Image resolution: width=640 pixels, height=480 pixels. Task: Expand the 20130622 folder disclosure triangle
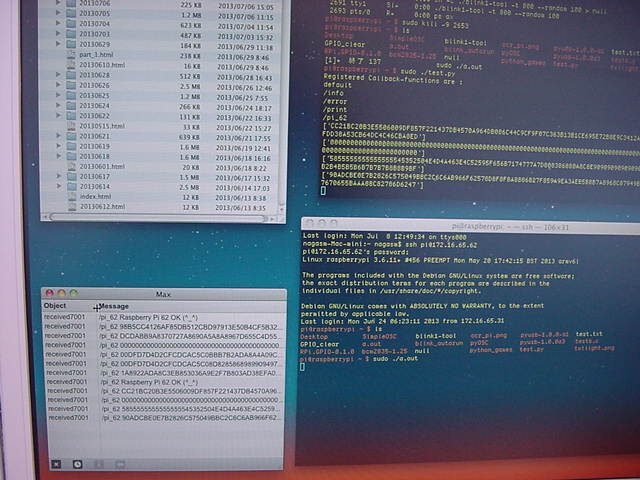point(58,116)
